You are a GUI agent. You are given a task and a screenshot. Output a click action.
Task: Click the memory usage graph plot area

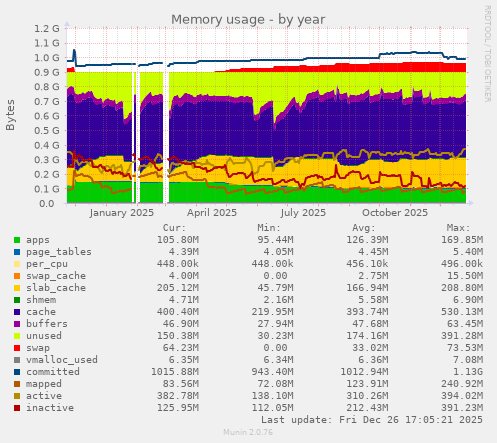click(x=267, y=116)
